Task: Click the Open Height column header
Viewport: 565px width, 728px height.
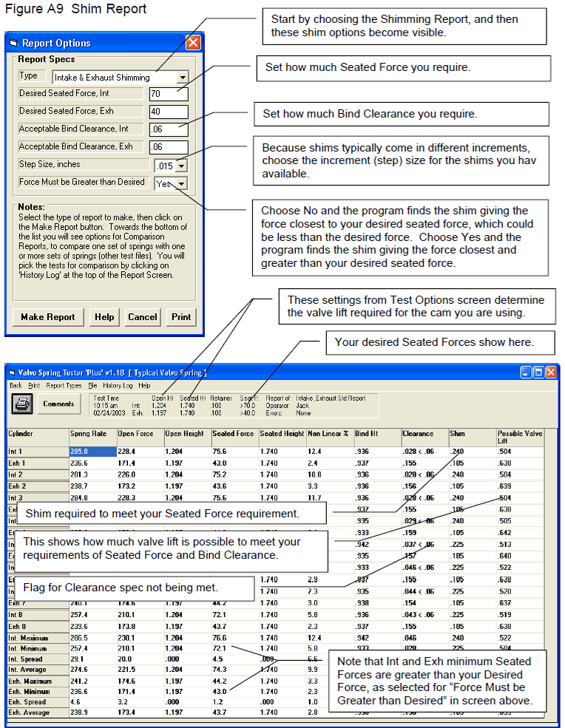Action: point(188,437)
